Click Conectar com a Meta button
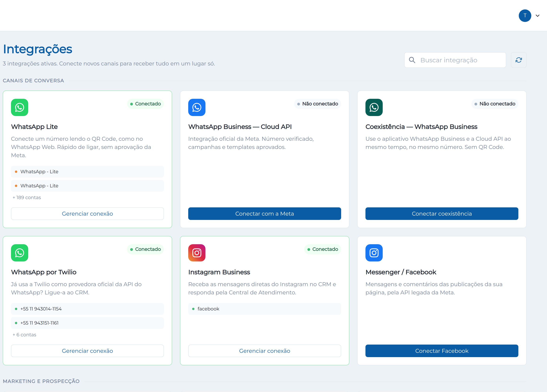The image size is (547, 392). click(x=264, y=214)
